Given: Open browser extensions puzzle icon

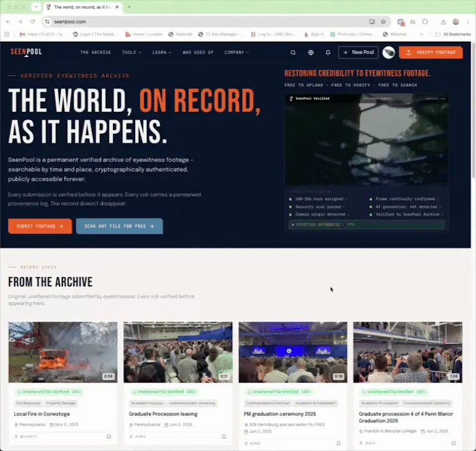Looking at the screenshot, I should coord(425,21).
